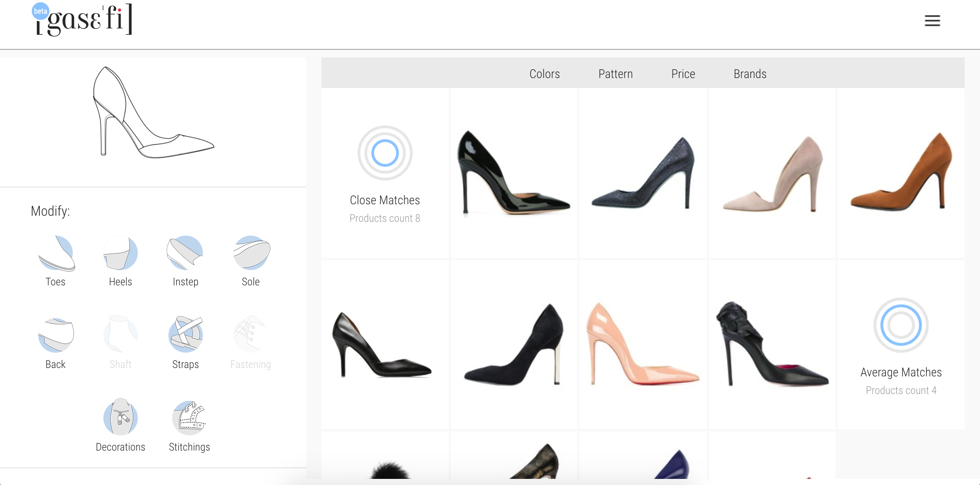This screenshot has height=485, width=980.
Task: Open the Sole modify option
Action: point(251,254)
